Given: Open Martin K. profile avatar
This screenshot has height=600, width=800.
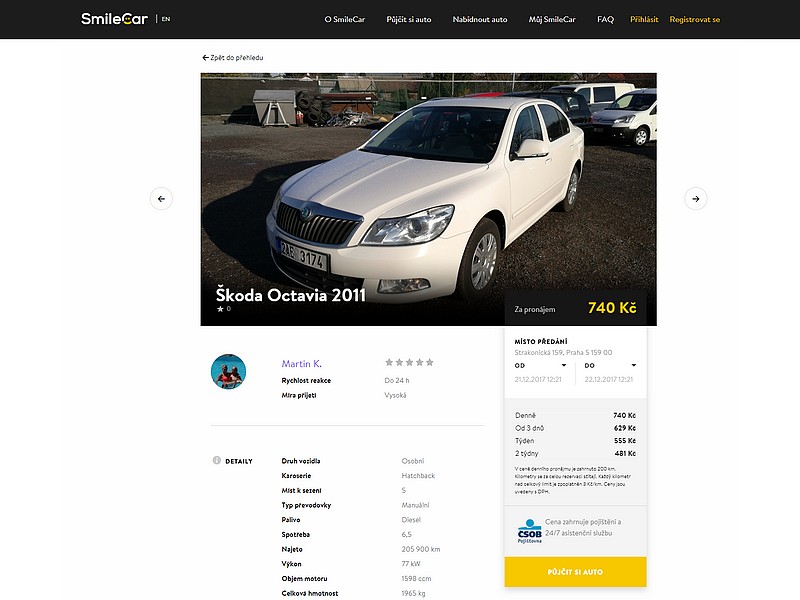Looking at the screenshot, I should 228,371.
